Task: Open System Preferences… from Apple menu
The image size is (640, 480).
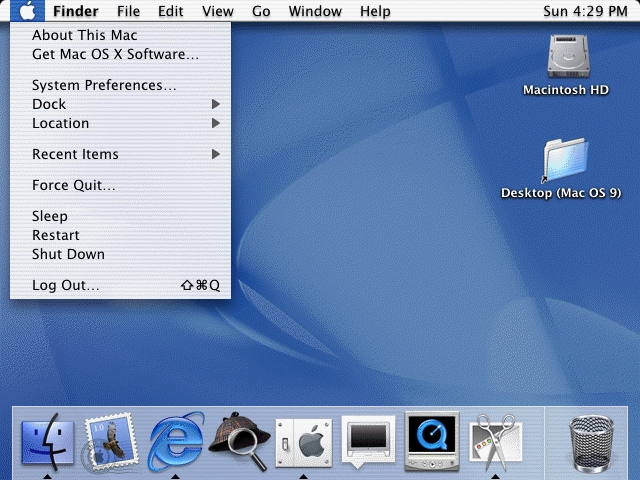Action: coord(120,85)
